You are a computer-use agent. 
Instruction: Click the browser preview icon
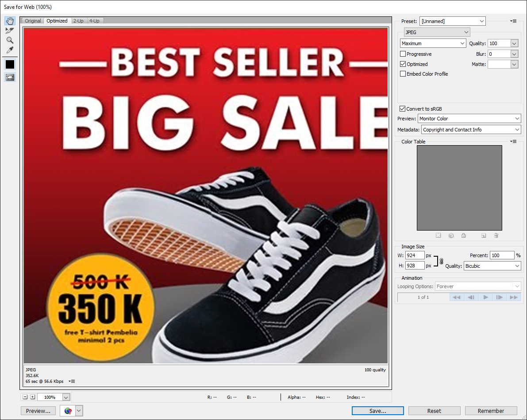(68, 411)
